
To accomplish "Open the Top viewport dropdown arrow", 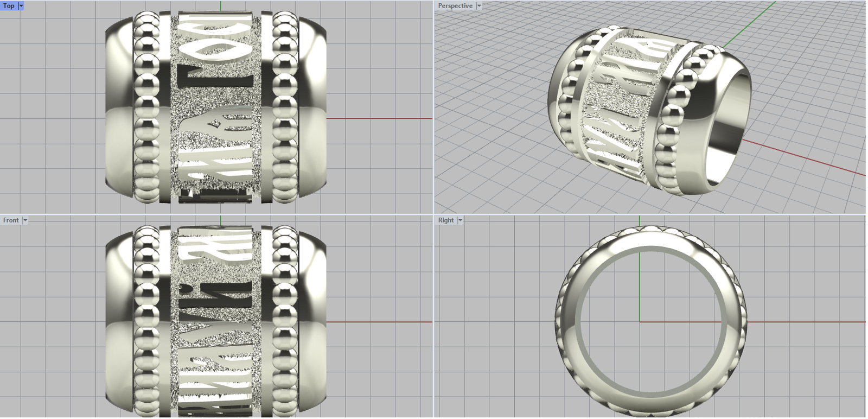I will [21, 5].
